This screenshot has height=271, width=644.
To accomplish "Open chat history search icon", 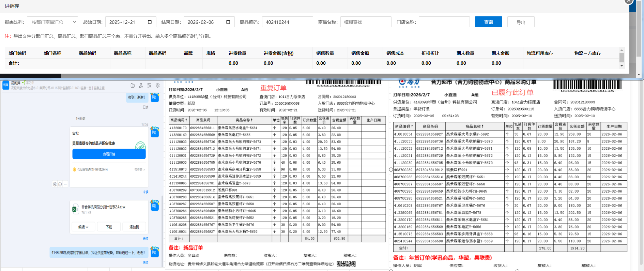I will [x=149, y=86].
